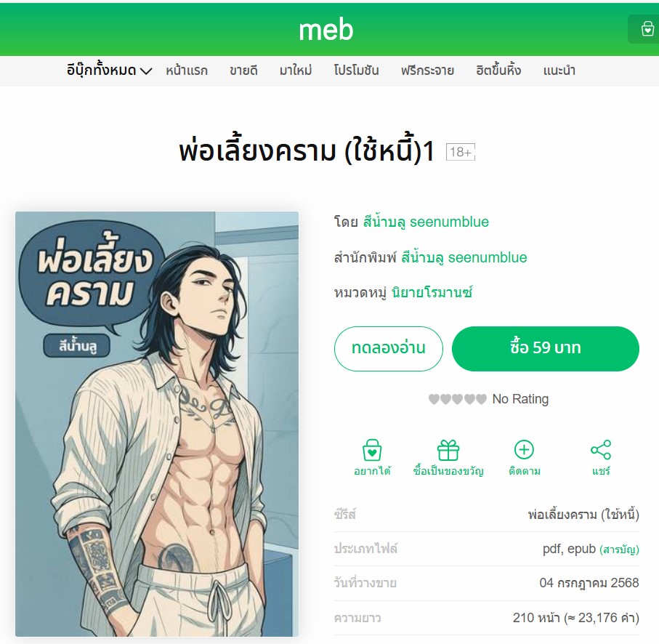Screen dimensions: 659x644
Task: Open the โปรโมชัน promotions page
Action: coord(357,71)
